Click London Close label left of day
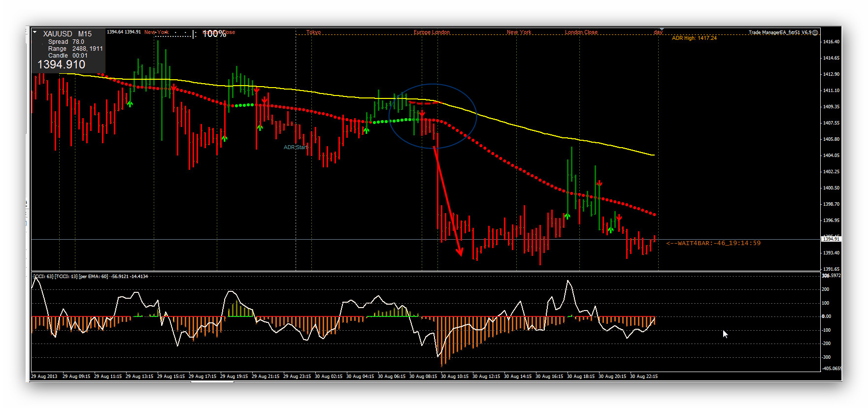The image size is (868, 408). [x=581, y=32]
